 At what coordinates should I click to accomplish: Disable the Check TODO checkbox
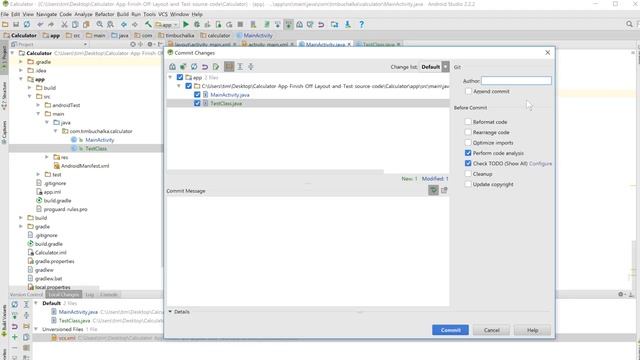coord(468,163)
